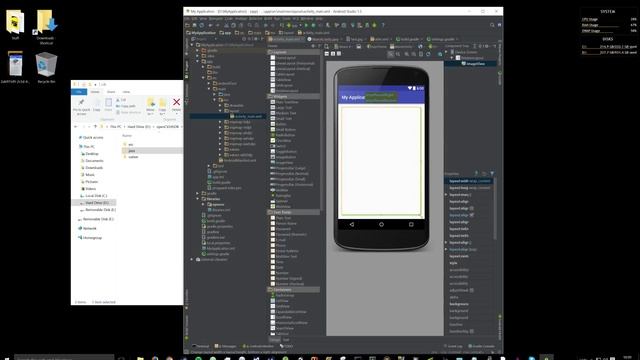Open the Recycle Bin desktop icon
This screenshot has width=640, height=360.
(46, 67)
